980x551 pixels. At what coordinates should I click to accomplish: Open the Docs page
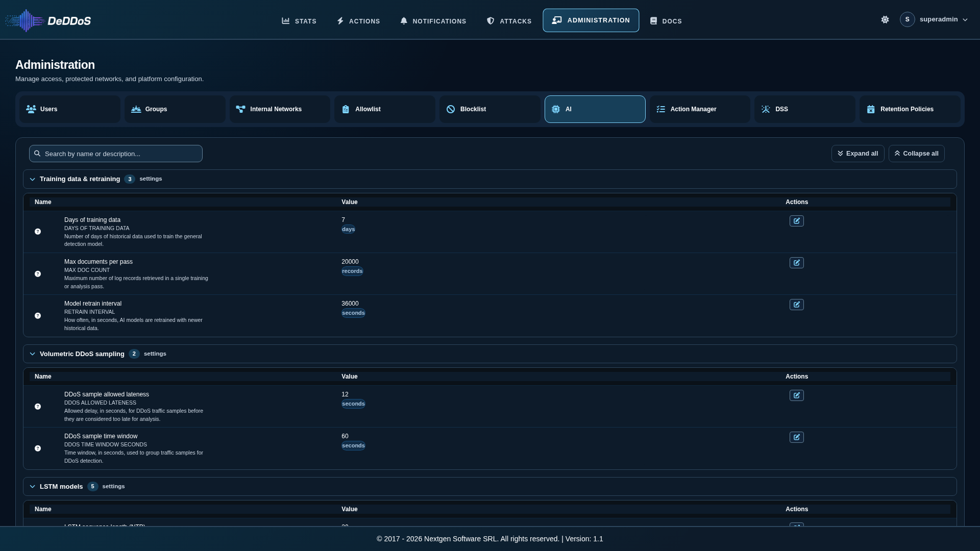(666, 21)
